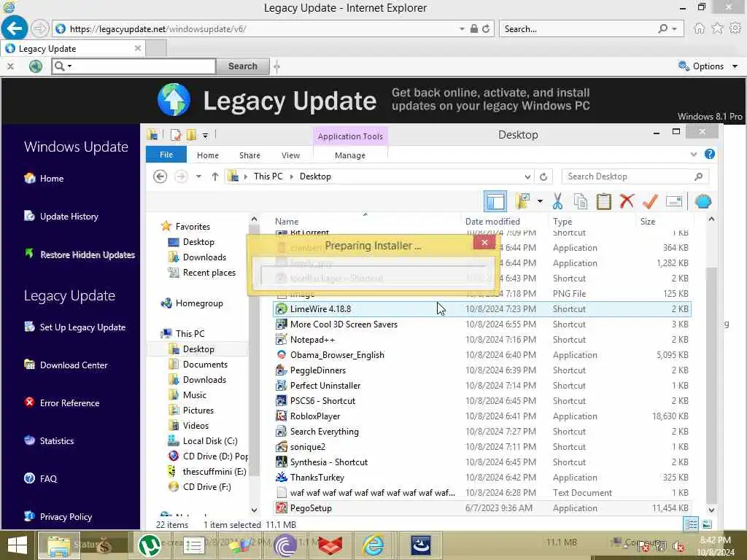Click the copy icon in Explorer toolbar

pos(580,201)
